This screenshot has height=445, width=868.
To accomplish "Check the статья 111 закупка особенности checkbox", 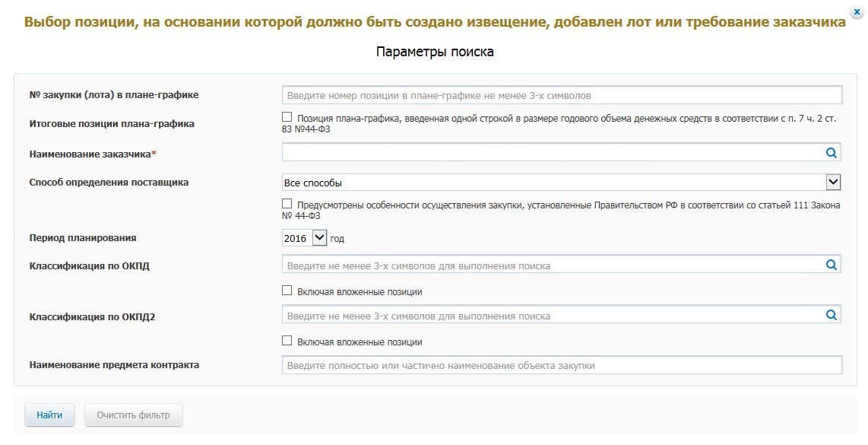I will click(x=287, y=204).
